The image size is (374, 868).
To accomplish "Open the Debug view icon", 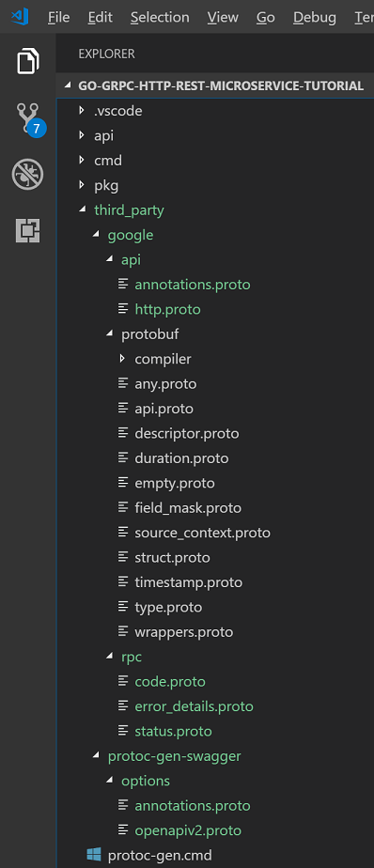I will click(x=27, y=175).
